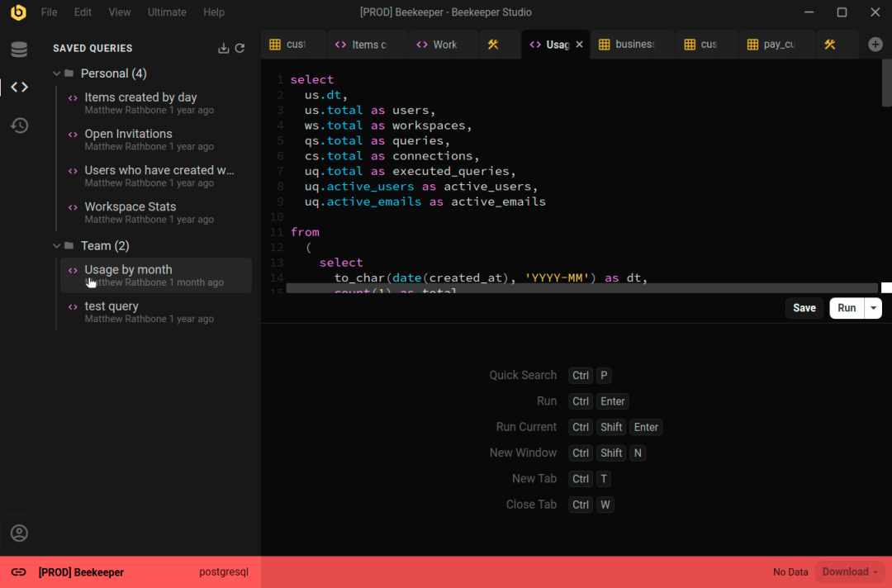Click the import queries icon

coord(223,49)
